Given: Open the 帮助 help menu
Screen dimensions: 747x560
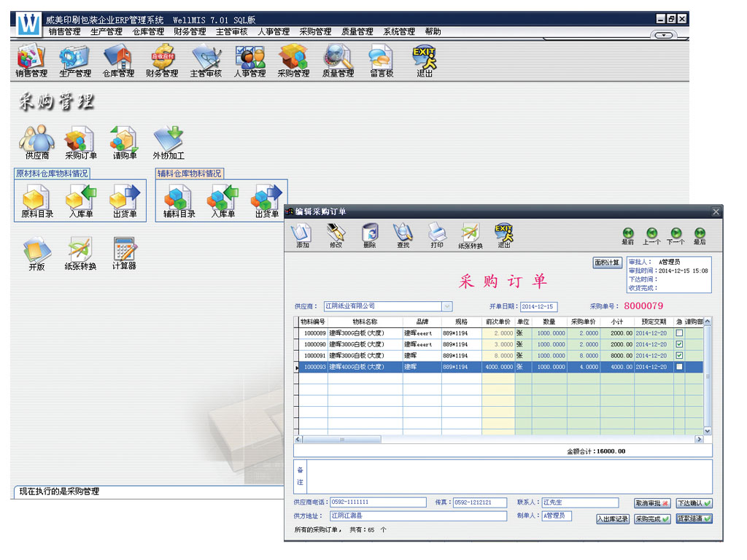Looking at the screenshot, I should coord(433,32).
